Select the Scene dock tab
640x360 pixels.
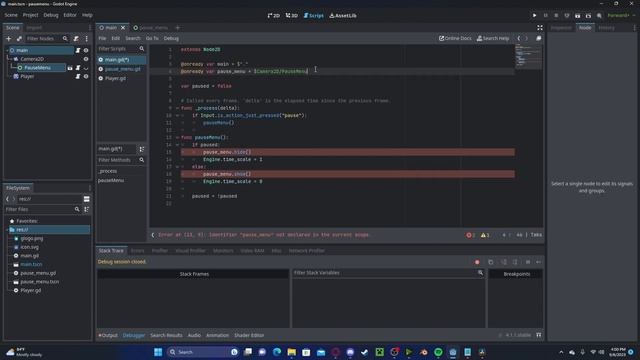(12, 28)
